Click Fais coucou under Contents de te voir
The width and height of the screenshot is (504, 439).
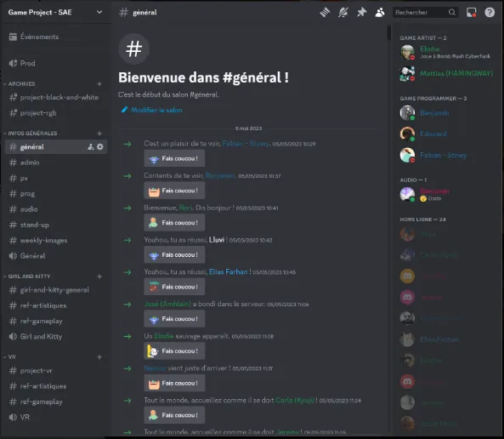tap(174, 191)
